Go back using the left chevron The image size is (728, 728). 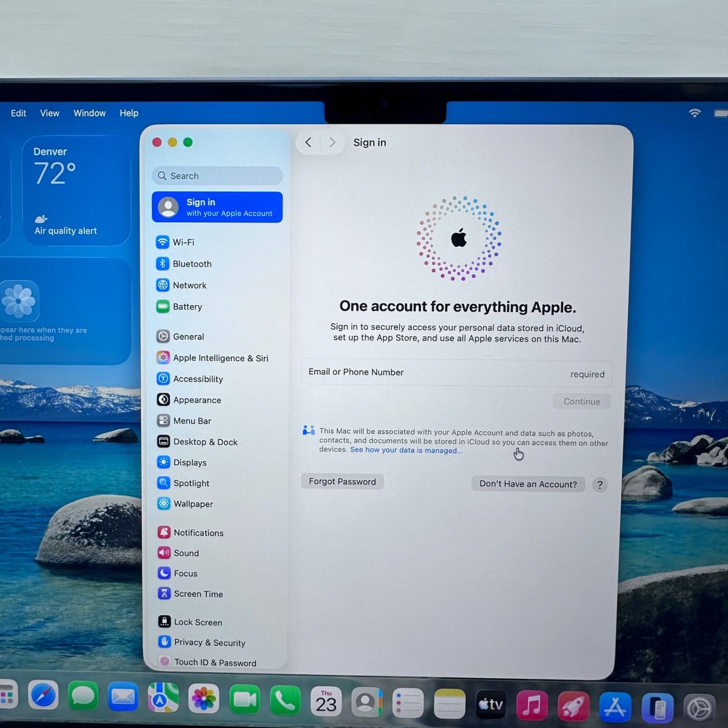tap(308, 142)
